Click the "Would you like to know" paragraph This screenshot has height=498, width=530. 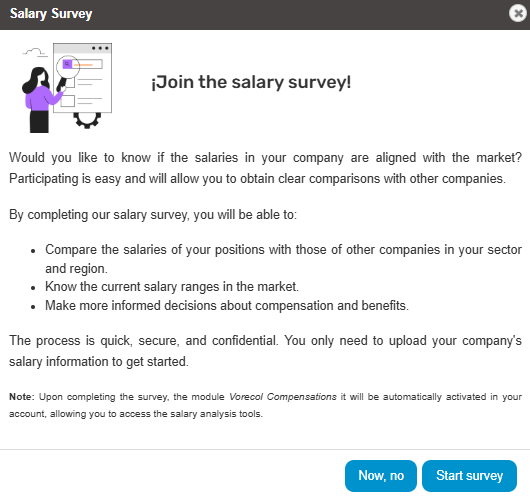click(265, 168)
